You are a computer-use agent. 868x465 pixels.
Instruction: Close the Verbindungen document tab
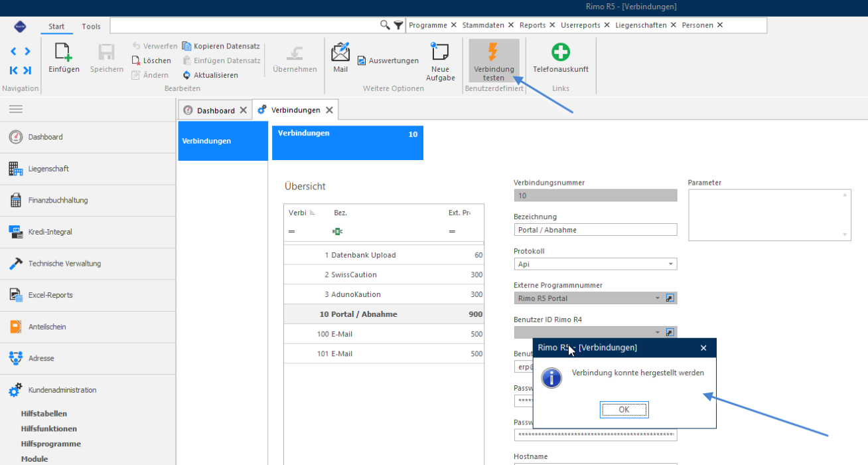pyautogui.click(x=328, y=110)
